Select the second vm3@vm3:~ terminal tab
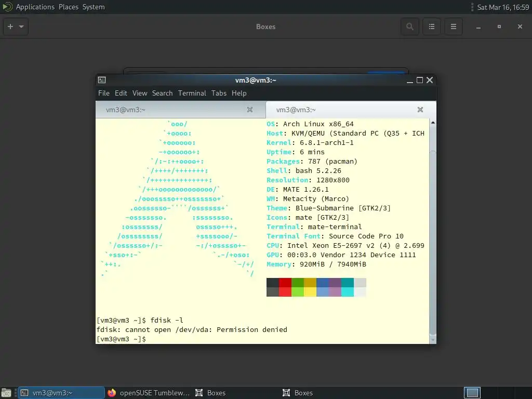 (351, 110)
